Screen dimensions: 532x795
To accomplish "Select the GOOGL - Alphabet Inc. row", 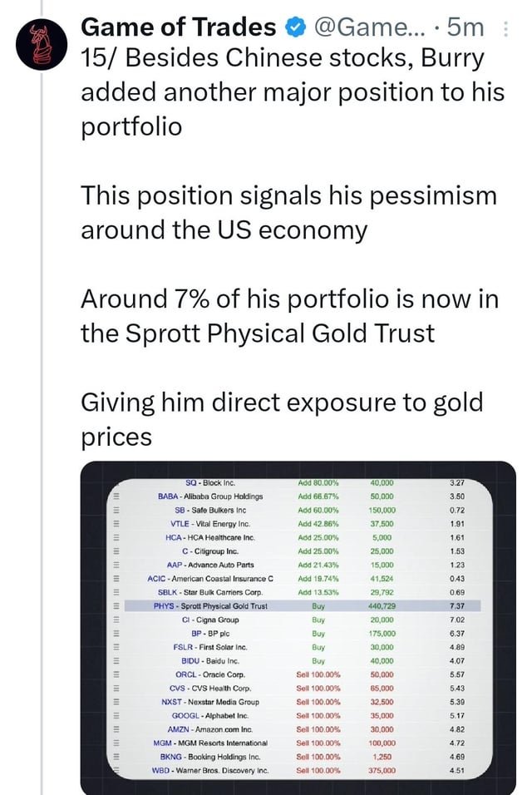I will pos(303,715).
